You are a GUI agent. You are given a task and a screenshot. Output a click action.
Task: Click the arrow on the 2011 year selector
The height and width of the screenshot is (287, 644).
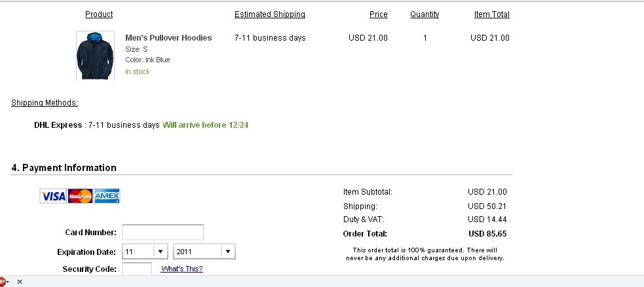(228, 252)
